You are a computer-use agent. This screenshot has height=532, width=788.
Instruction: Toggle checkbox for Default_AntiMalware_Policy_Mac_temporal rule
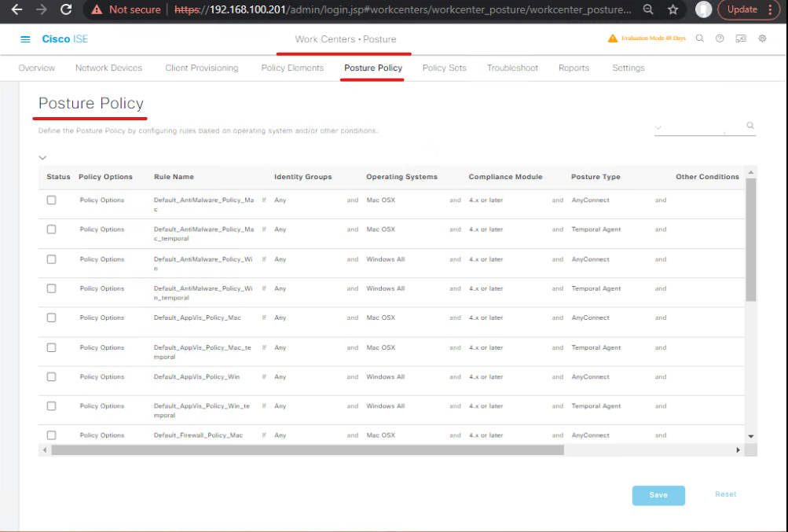[51, 229]
